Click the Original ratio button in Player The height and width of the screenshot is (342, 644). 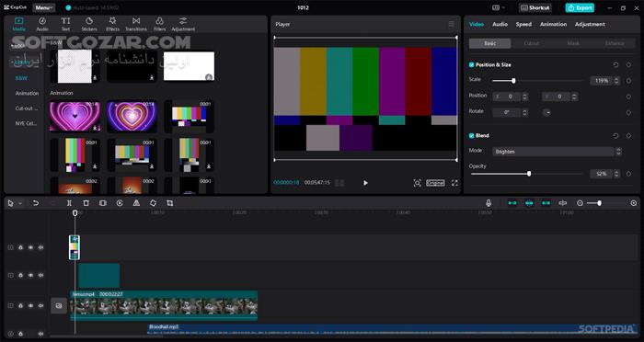pyautogui.click(x=435, y=183)
